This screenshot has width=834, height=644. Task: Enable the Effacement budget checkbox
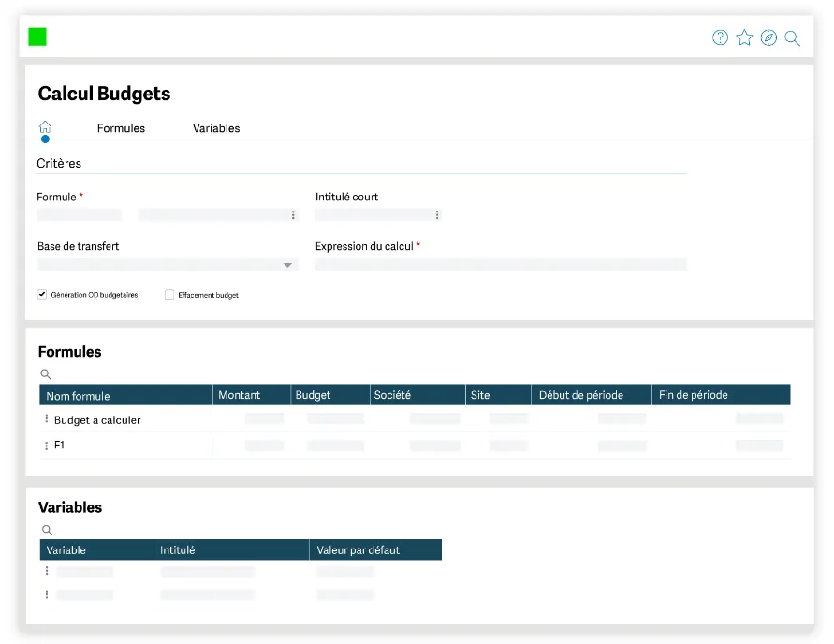tap(169, 294)
